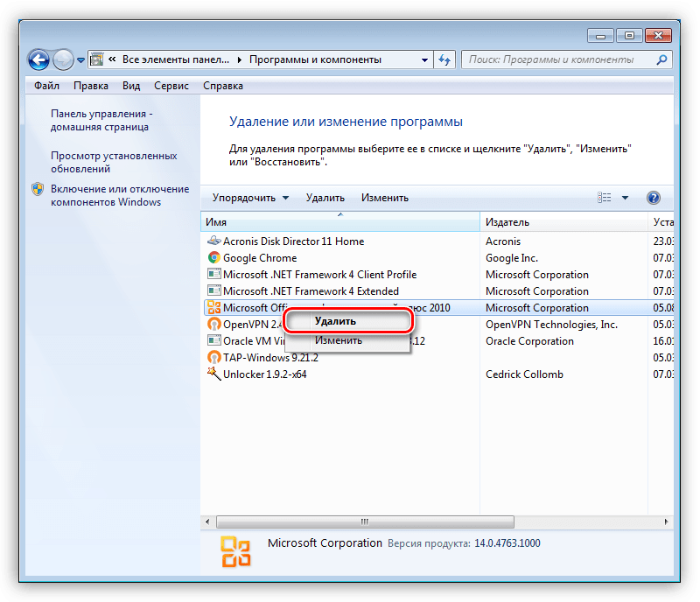Open the Правка menu
The height and width of the screenshot is (602, 700).
[x=91, y=86]
